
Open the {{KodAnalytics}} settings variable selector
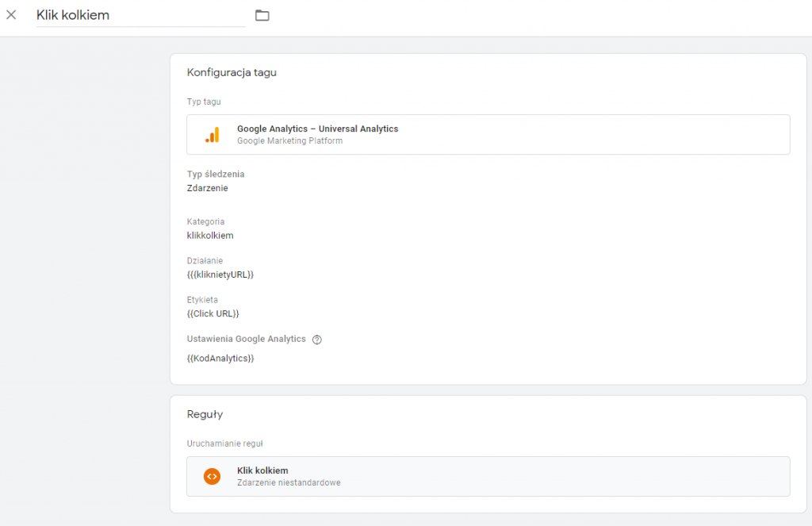tap(220, 358)
